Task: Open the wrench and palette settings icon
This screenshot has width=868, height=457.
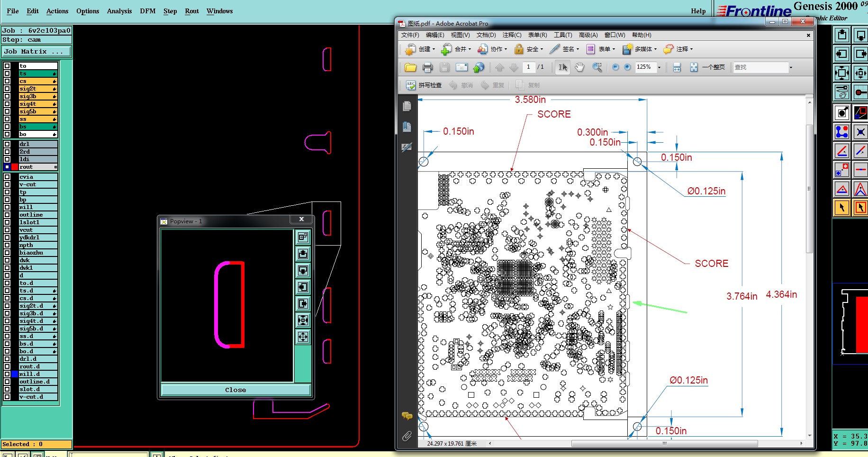Action: (842, 91)
